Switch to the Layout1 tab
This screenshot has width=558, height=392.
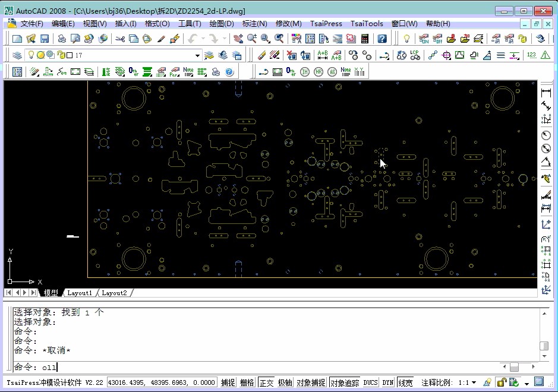[x=79, y=293]
